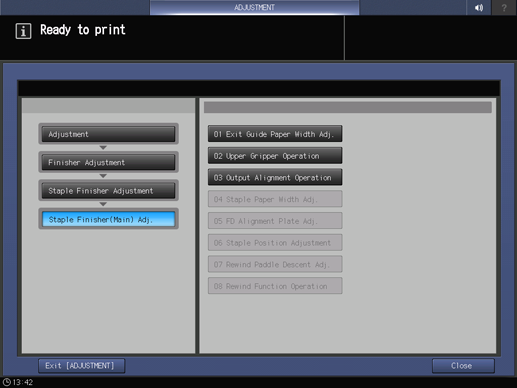Viewport: 517px width, 388px height.
Task: Select 04 Staple Paper Width Adj.
Action: tap(275, 199)
